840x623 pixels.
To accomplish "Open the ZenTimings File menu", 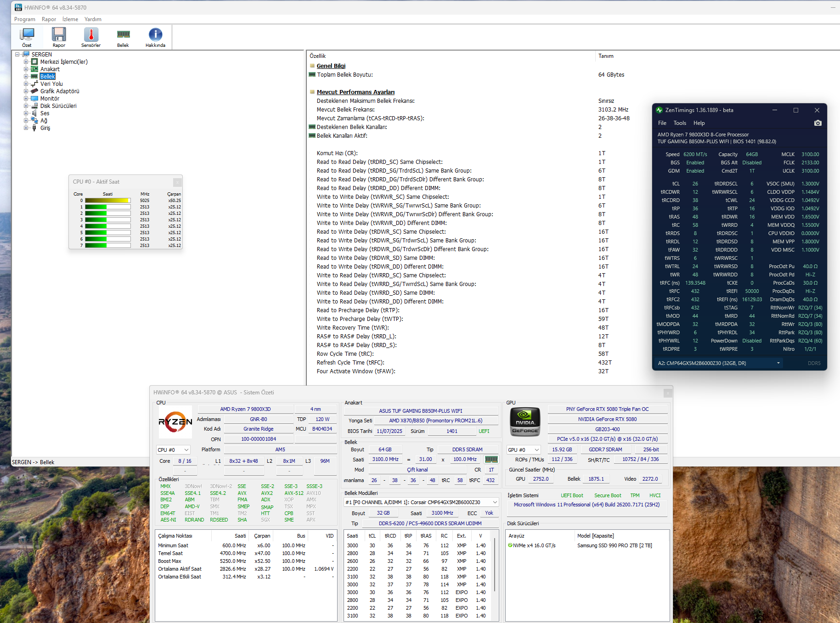I will [x=662, y=123].
